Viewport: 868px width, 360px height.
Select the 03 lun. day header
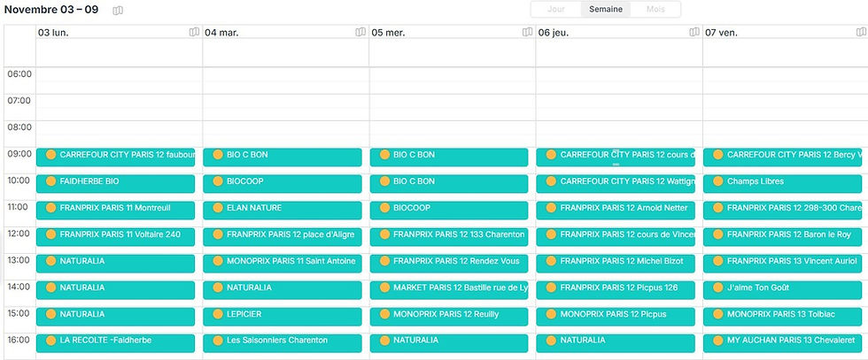[54, 33]
